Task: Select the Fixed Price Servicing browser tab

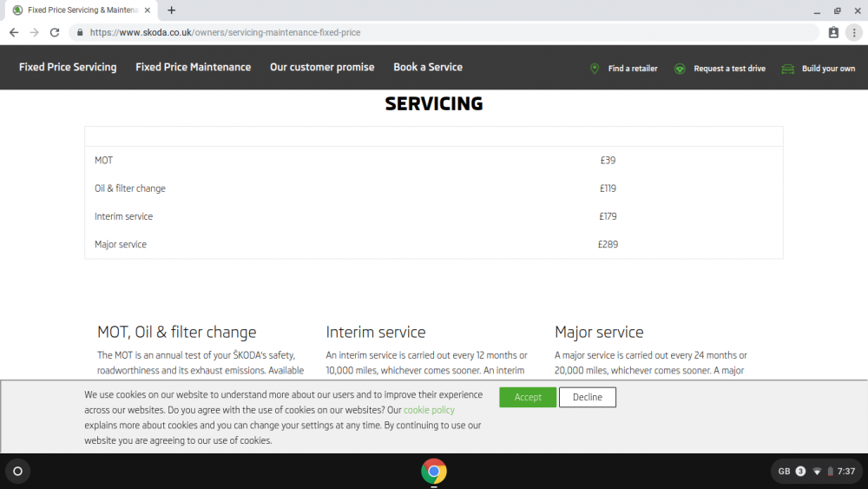Action: (x=83, y=10)
